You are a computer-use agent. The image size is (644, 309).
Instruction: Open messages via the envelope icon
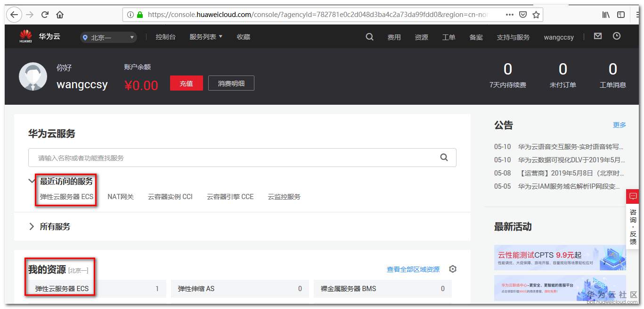(x=598, y=36)
